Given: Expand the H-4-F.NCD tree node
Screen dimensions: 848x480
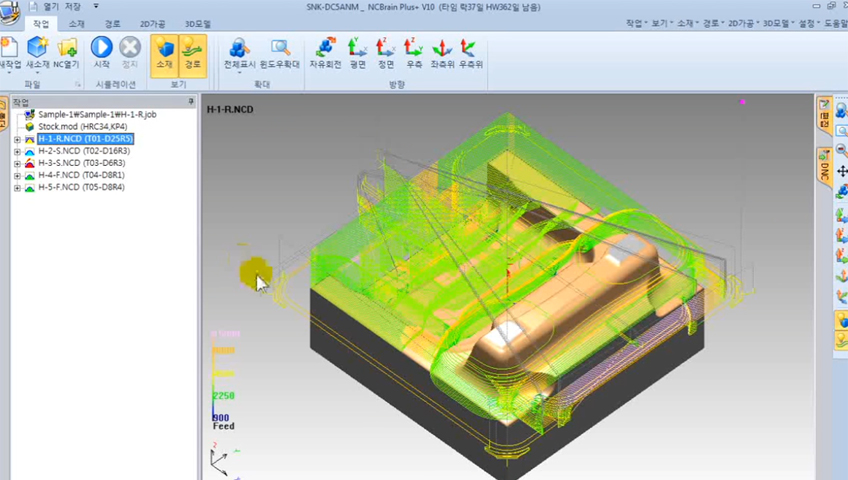Looking at the screenshot, I should point(17,175).
